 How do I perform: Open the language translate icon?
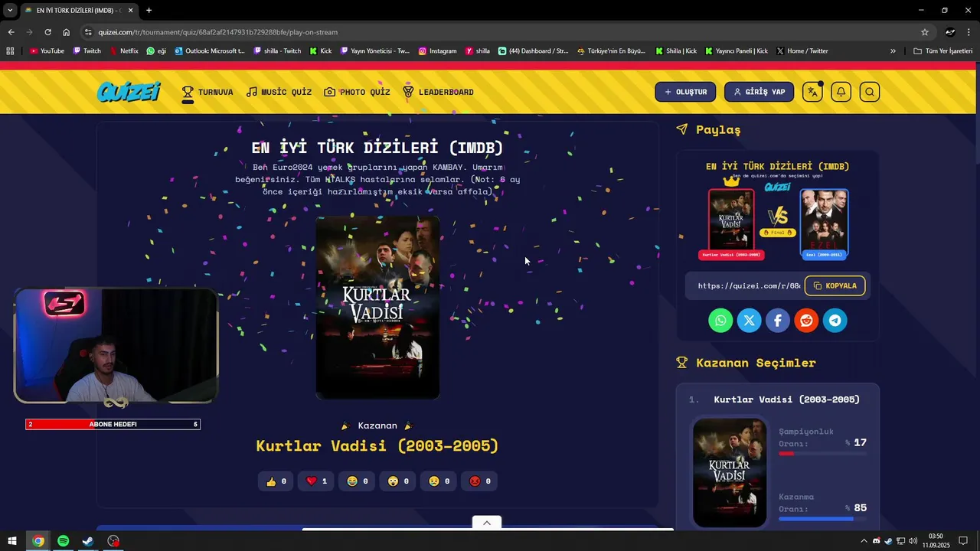812,92
